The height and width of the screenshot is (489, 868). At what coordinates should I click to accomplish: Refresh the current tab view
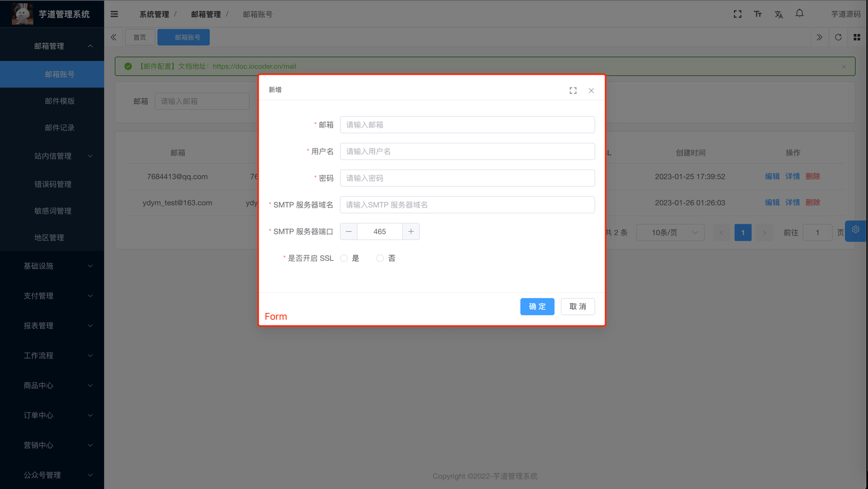[x=838, y=37]
